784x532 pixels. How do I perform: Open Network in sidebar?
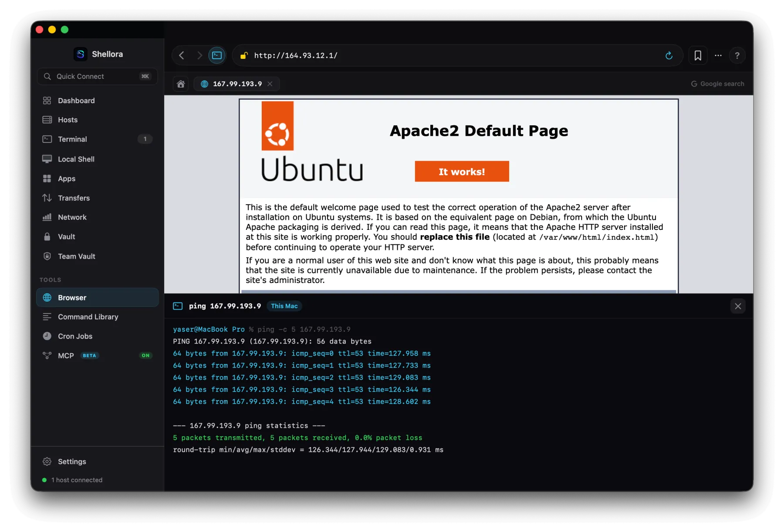click(x=97, y=217)
